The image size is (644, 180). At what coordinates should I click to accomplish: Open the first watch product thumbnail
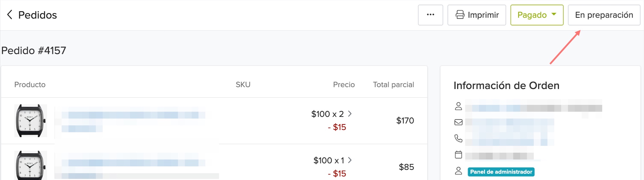(x=30, y=121)
